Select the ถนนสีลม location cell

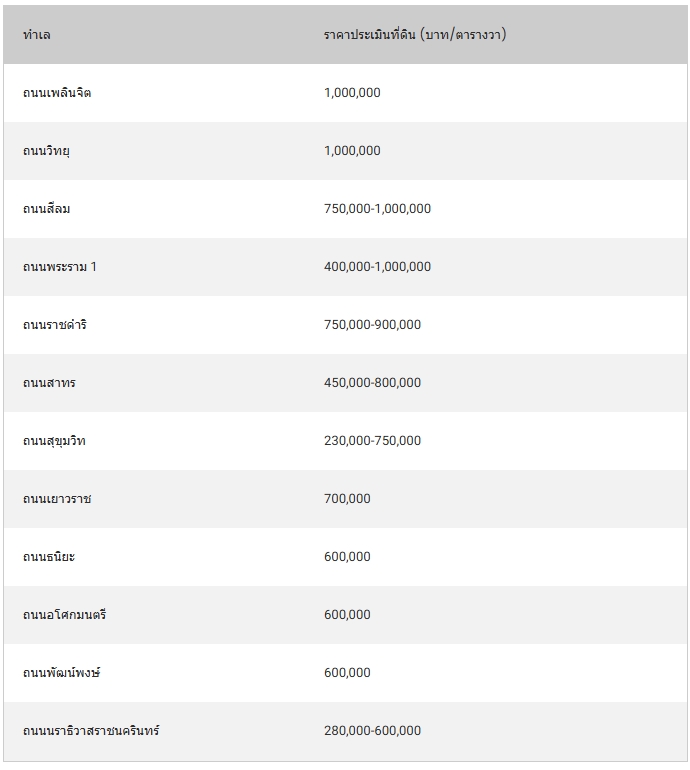click(x=46, y=209)
